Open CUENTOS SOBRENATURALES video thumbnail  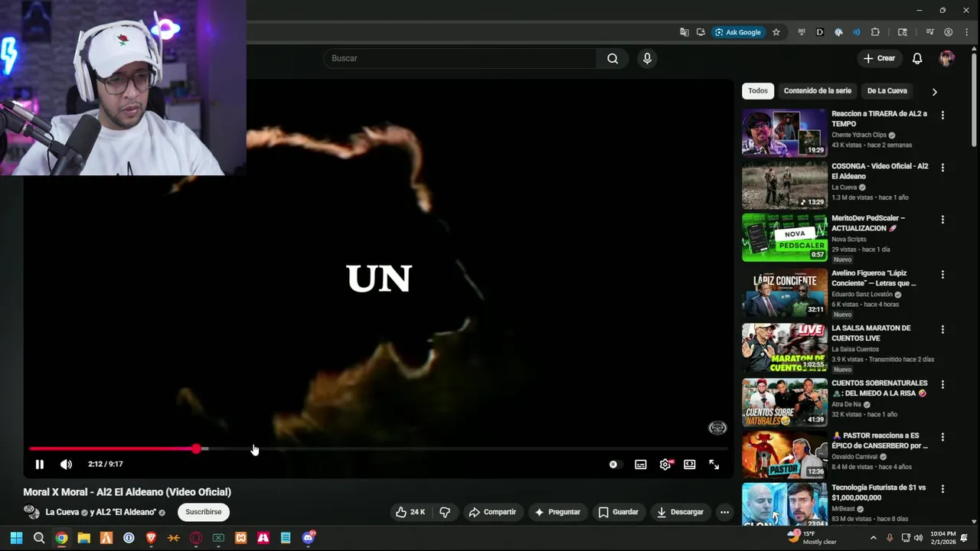[785, 403]
